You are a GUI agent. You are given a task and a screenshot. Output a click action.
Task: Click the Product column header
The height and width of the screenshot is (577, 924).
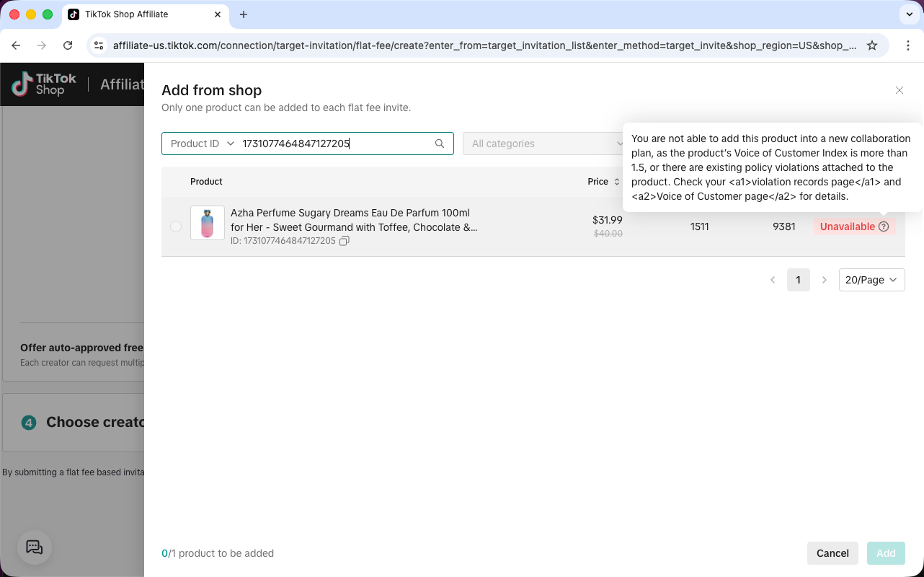[x=206, y=182]
